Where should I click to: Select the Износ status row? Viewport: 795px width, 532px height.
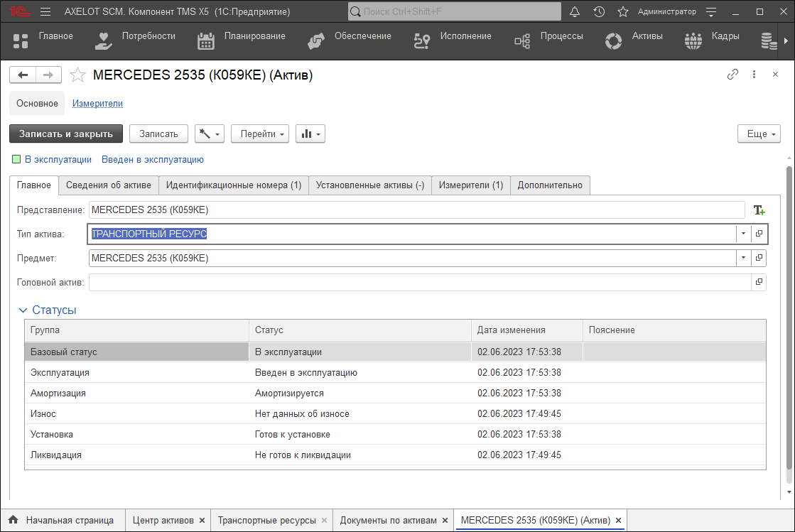tap(395, 414)
